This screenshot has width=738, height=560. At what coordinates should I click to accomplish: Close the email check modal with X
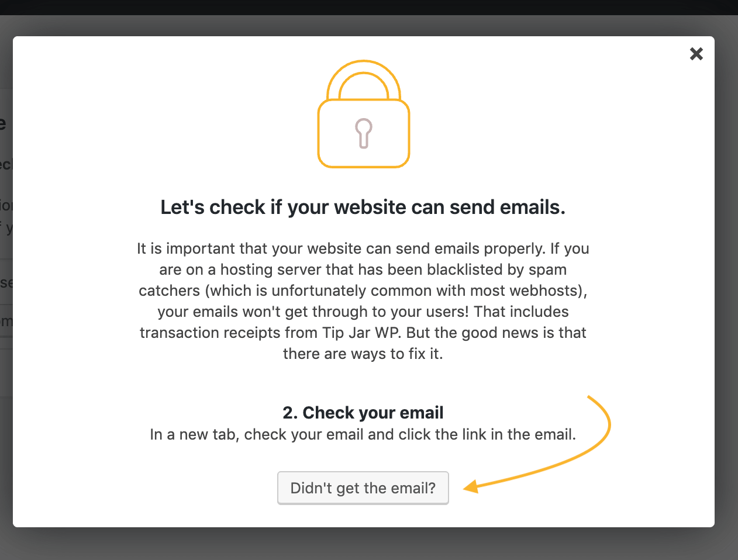[696, 54]
